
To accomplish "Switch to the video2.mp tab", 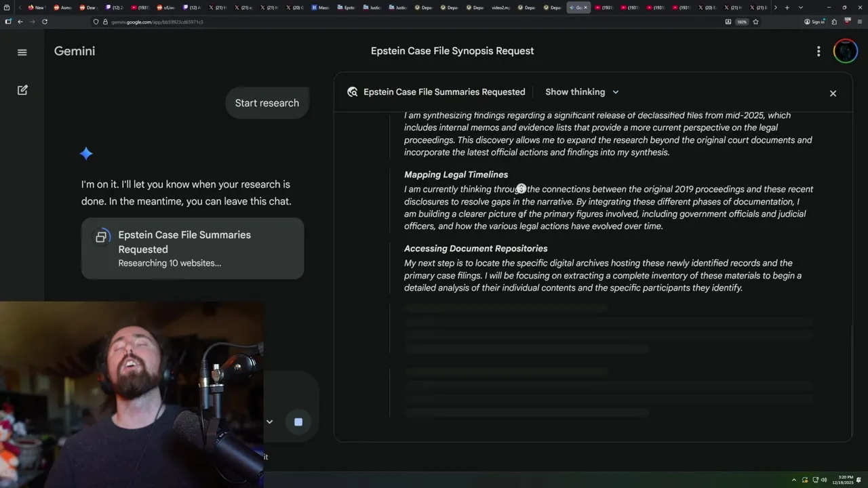I will pos(500,7).
